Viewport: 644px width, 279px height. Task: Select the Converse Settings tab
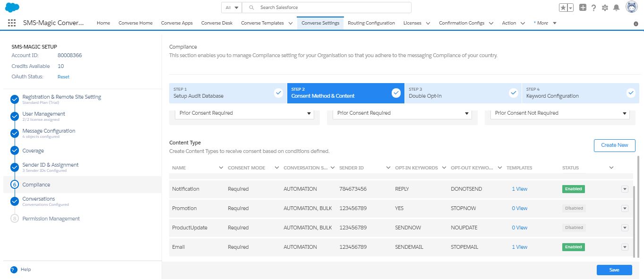coord(320,23)
